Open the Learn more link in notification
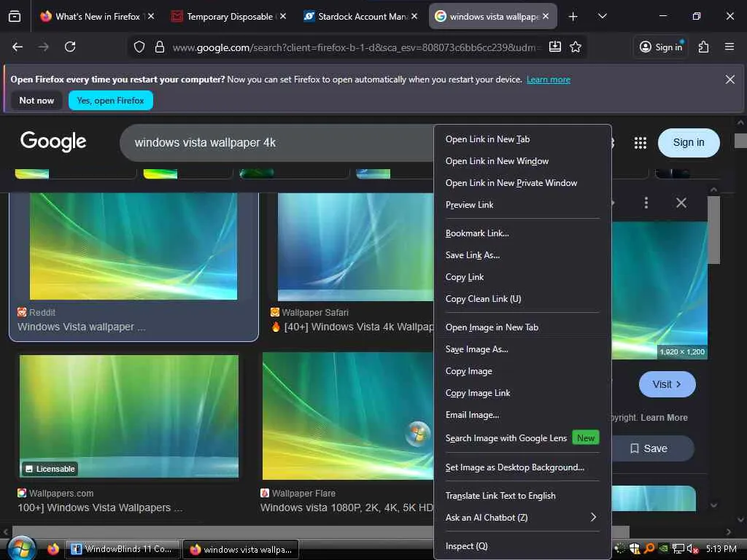Viewport: 747px width, 560px height. click(549, 79)
